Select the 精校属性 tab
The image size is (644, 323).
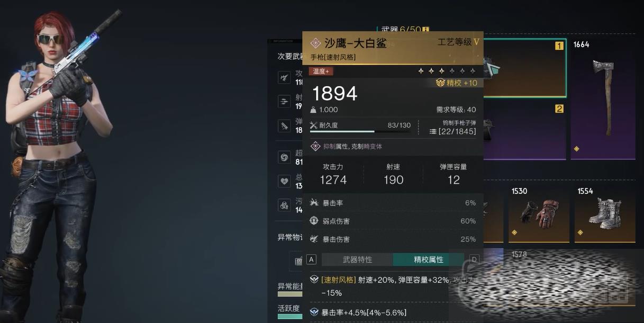pyautogui.click(x=428, y=259)
